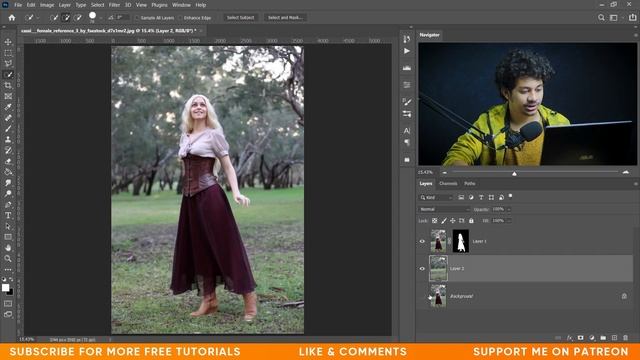Select the Dodge tool
The image size is (640, 360).
coord(8,193)
